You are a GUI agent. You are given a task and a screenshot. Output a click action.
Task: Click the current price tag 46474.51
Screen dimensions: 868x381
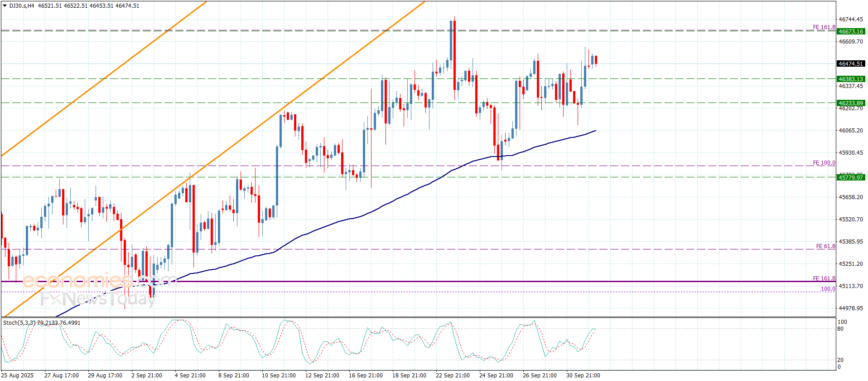point(850,64)
